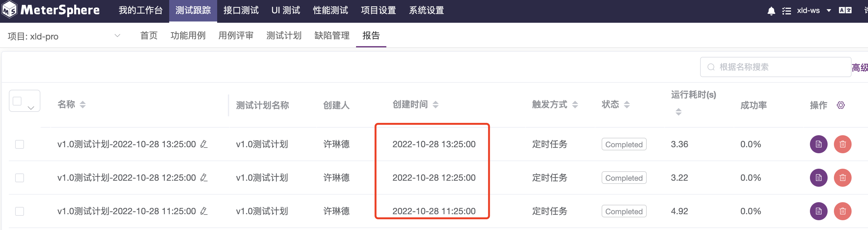Image resolution: width=868 pixels, height=230 pixels.
Task: Open the task center list icon
Action: (787, 10)
